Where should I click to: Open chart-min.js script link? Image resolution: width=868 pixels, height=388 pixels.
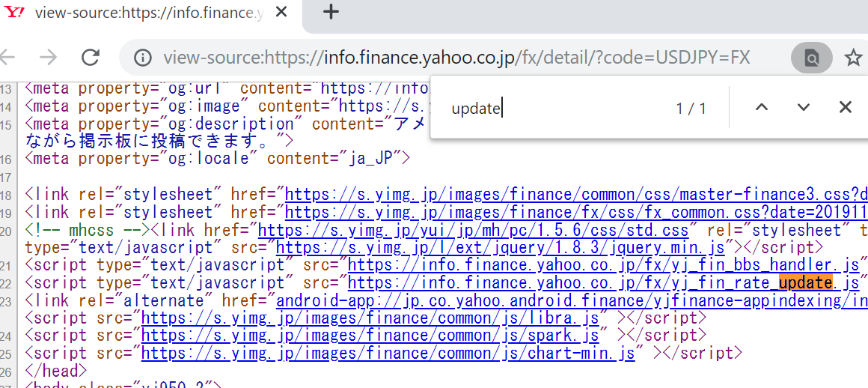388,353
